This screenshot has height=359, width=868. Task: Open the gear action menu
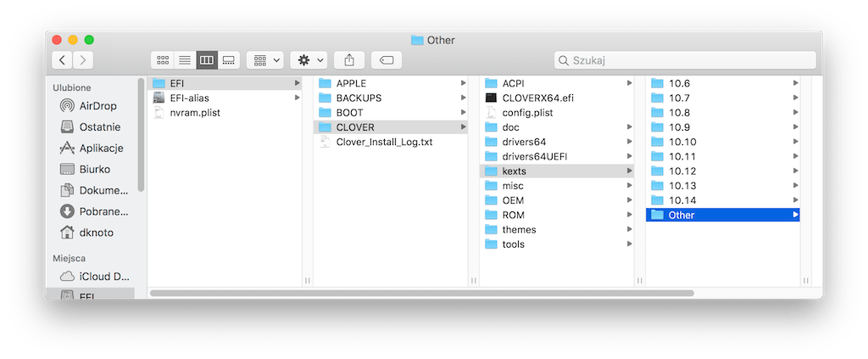point(308,60)
